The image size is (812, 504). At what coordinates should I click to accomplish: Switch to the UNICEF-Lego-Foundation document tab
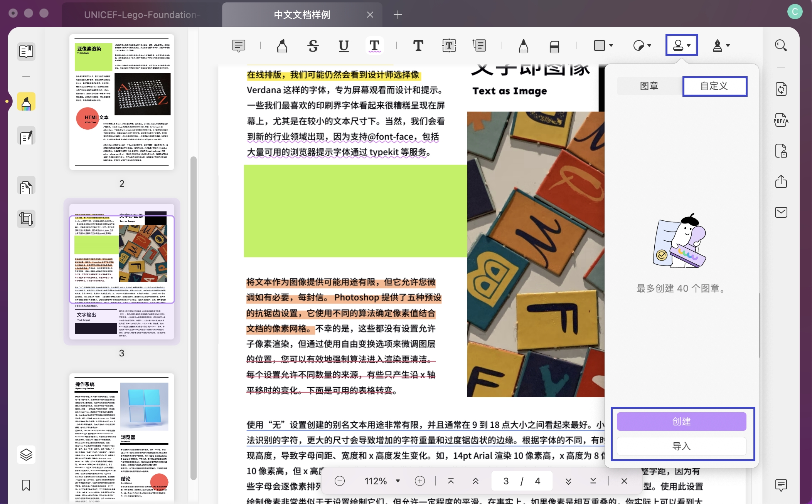coord(142,15)
